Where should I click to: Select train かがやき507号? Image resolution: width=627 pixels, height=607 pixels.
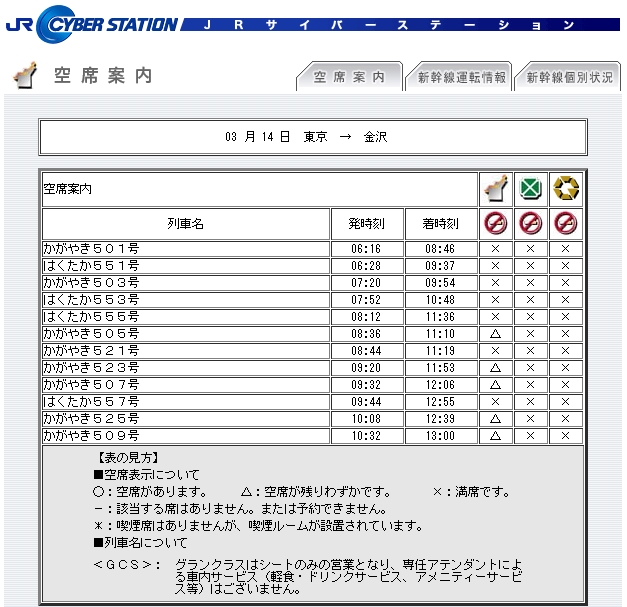(91, 385)
